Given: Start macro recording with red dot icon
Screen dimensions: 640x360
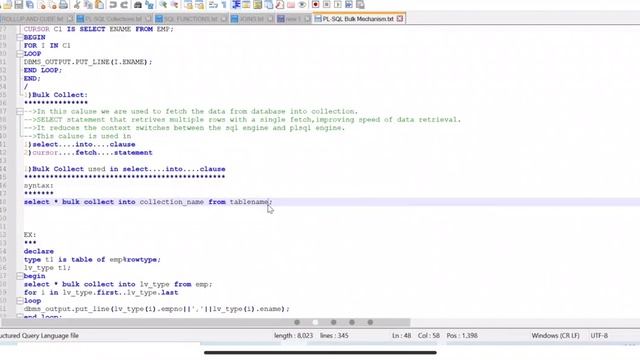Looking at the screenshot, I should coord(316,5).
